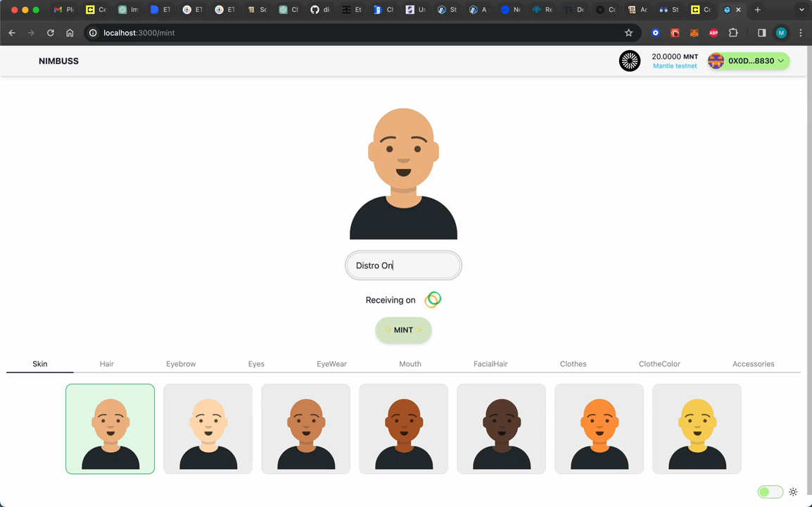Click the wallet avatar icon beside address

[x=716, y=61]
